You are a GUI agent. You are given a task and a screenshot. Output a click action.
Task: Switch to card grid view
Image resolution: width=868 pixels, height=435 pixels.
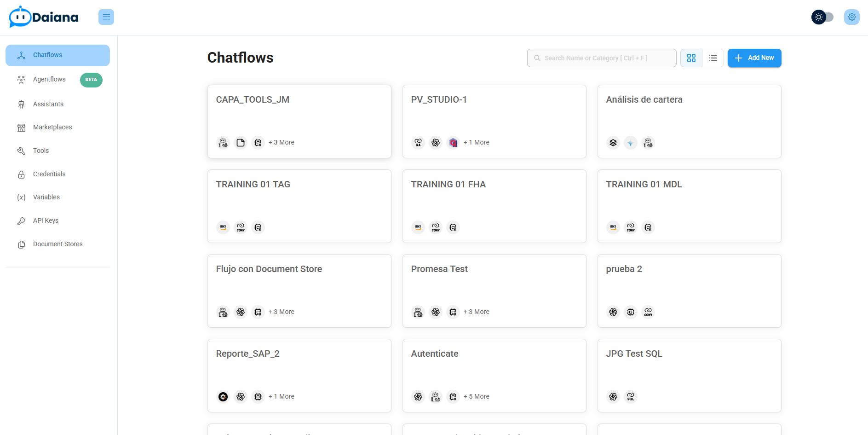pos(691,58)
